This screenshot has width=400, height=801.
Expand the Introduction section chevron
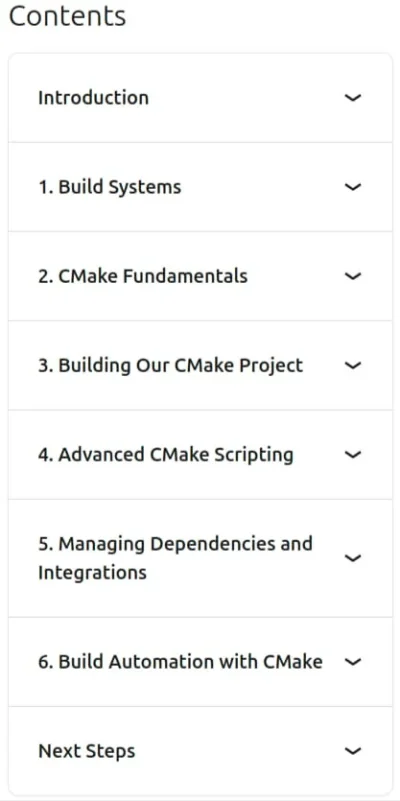pyautogui.click(x=352, y=98)
